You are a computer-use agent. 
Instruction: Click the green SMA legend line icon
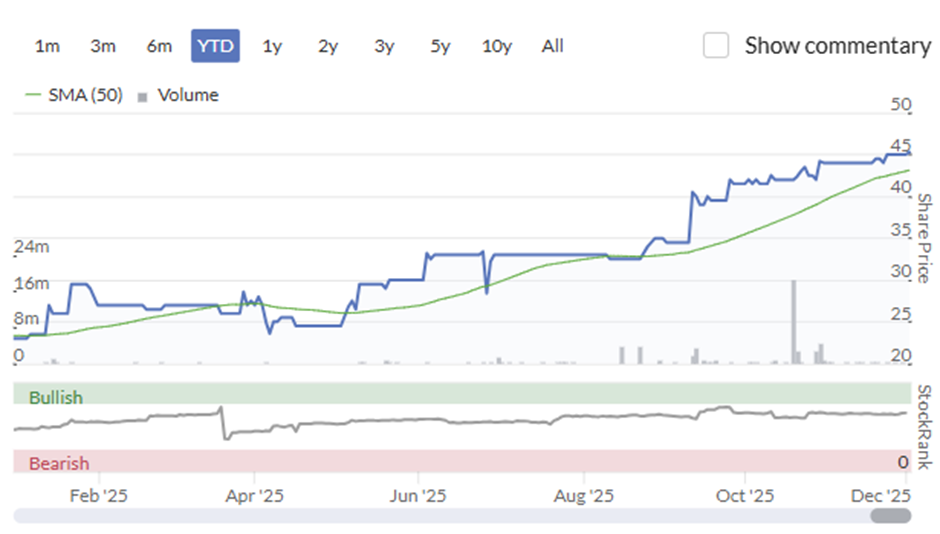[x=32, y=95]
